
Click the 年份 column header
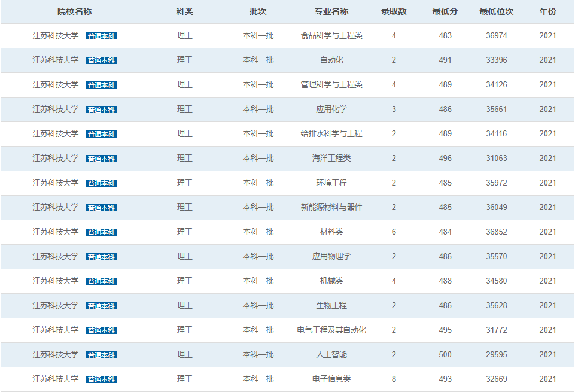pyautogui.click(x=547, y=12)
